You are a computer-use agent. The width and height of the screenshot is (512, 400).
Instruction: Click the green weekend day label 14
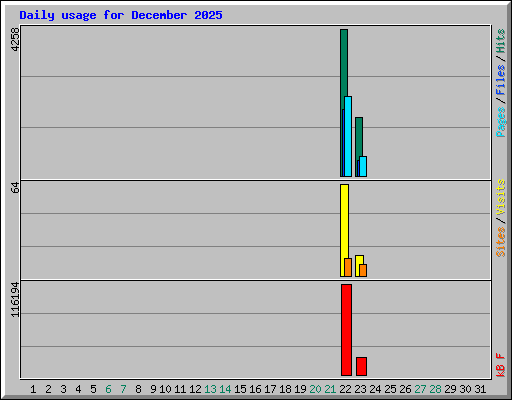click(x=225, y=389)
